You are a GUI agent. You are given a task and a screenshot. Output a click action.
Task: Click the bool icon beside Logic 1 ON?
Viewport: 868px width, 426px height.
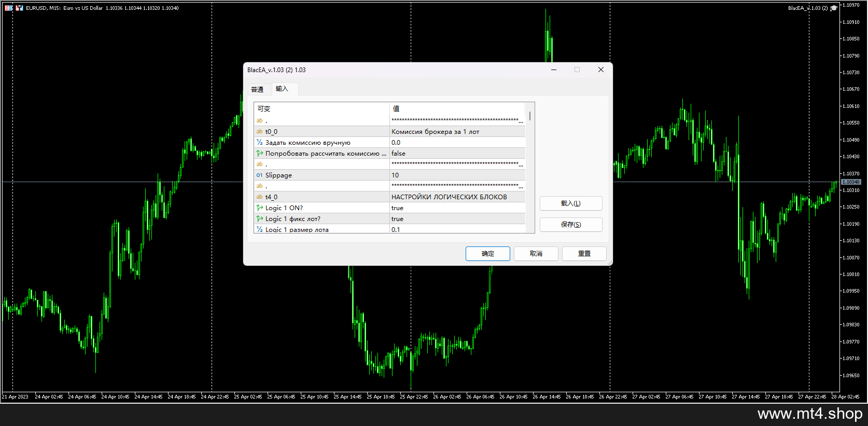click(259, 208)
